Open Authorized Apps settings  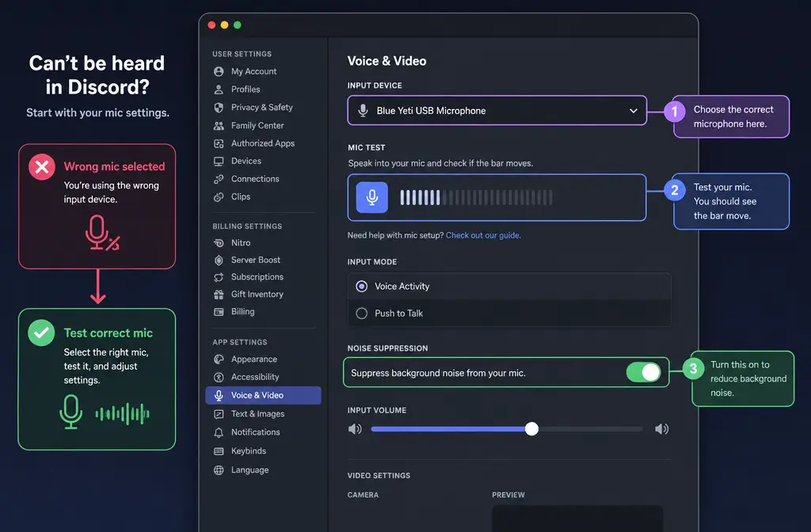pyautogui.click(x=263, y=144)
